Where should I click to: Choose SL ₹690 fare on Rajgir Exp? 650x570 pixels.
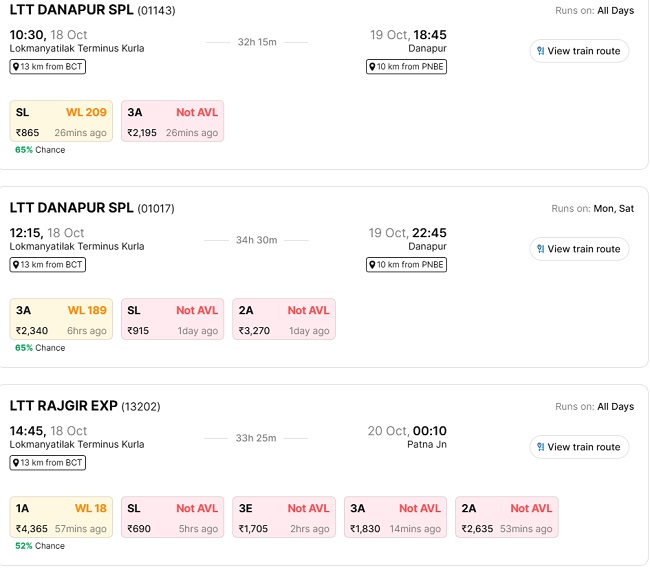pyautogui.click(x=172, y=518)
